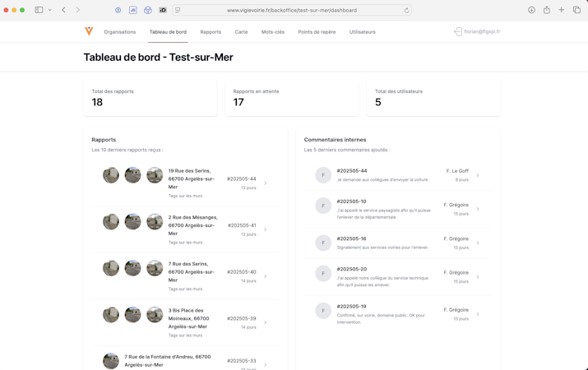This screenshot has width=588, height=370.
Task: Open the Rapports tab
Action: pos(211,32)
